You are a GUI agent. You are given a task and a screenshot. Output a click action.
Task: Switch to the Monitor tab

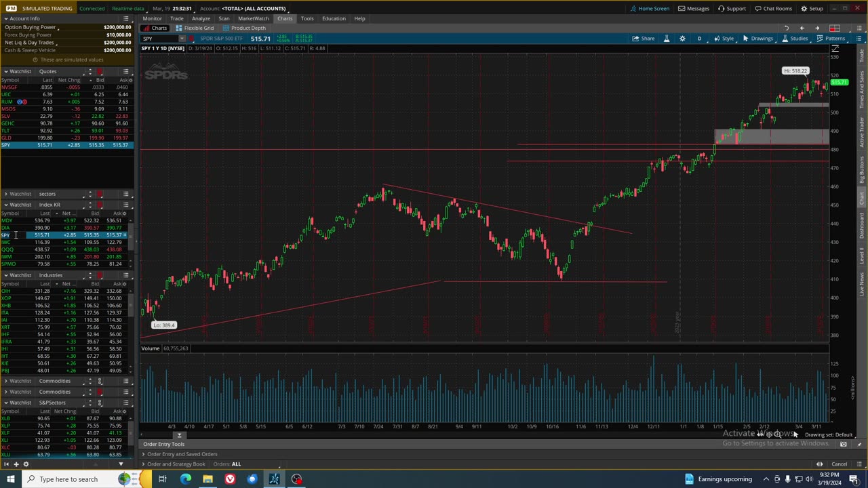coord(152,18)
